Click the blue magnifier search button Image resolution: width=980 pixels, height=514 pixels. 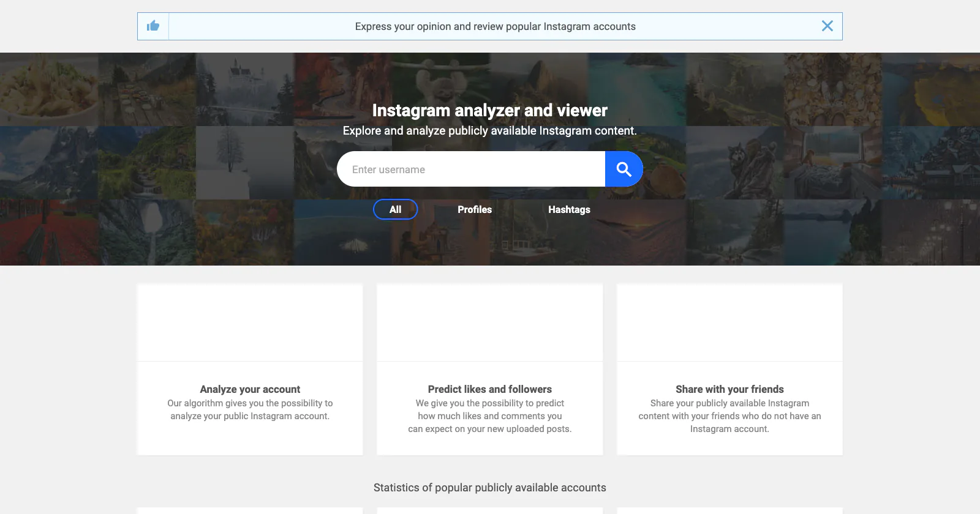[x=624, y=169]
